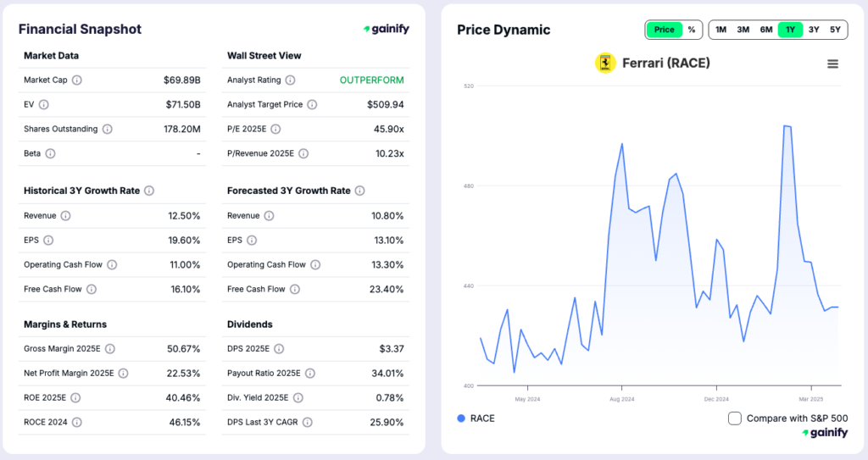The height and width of the screenshot is (460, 868).
Task: Click the info icon next to Beta
Action: (50, 153)
